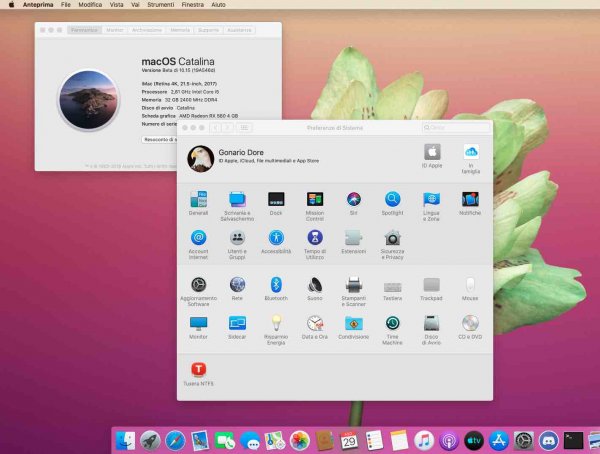The width and height of the screenshot is (600, 454).
Task: Switch to Assistenza tab in About This Mac
Action: tap(239, 30)
